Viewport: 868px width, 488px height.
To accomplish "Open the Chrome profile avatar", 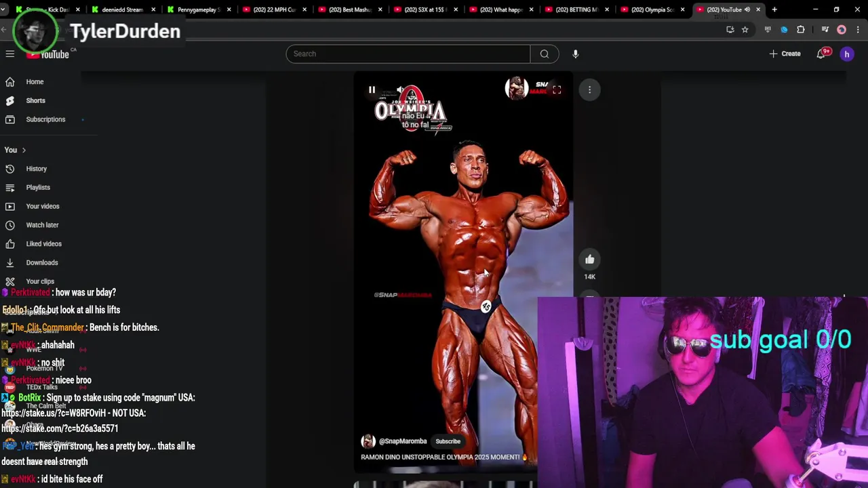I will click(842, 30).
